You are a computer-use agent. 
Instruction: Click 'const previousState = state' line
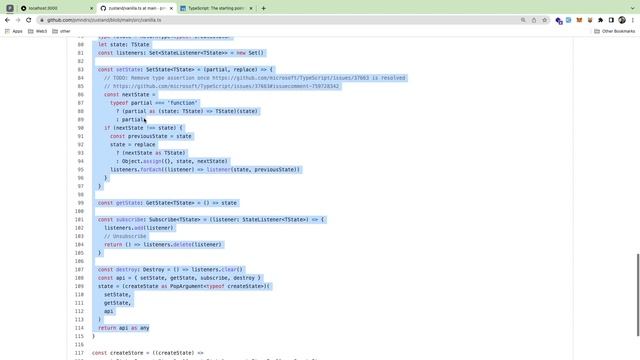(151, 136)
